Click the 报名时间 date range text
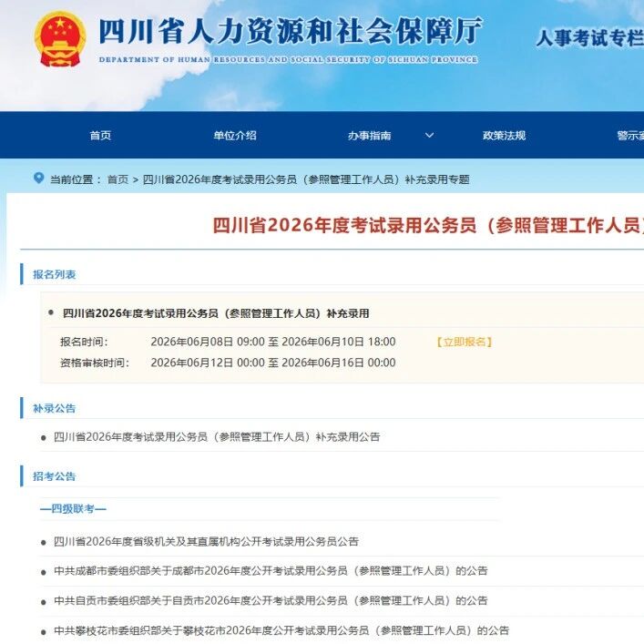The height and width of the screenshot is (644, 644). [273, 342]
